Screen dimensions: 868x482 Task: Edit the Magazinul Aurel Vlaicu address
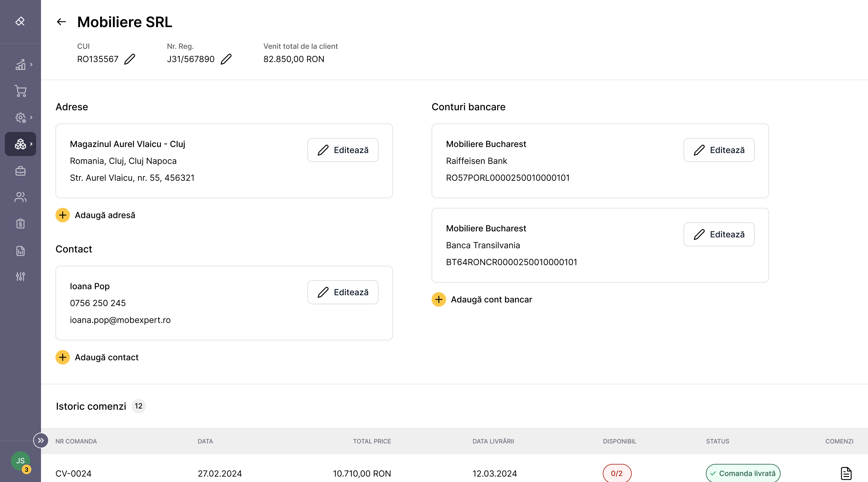coord(343,150)
